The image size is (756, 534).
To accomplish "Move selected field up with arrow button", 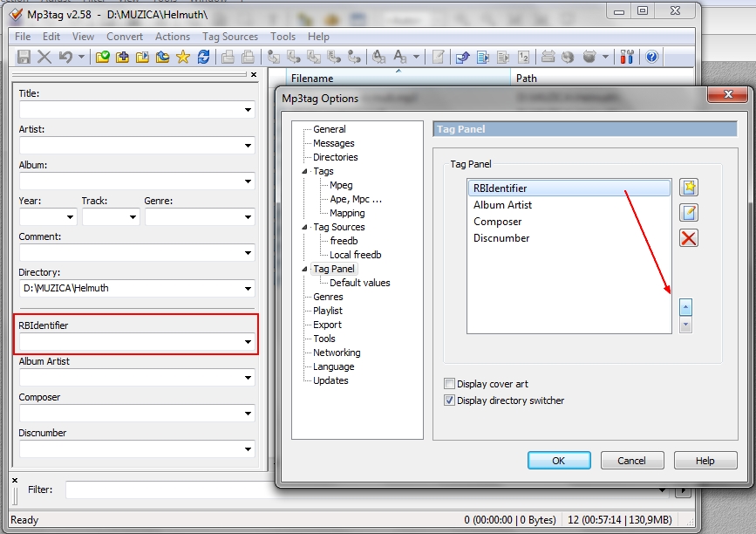I will coord(685,307).
